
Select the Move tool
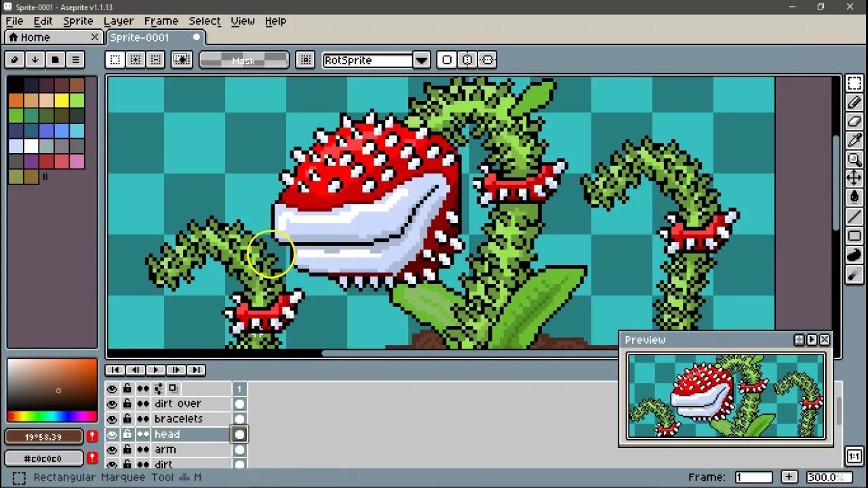(854, 178)
